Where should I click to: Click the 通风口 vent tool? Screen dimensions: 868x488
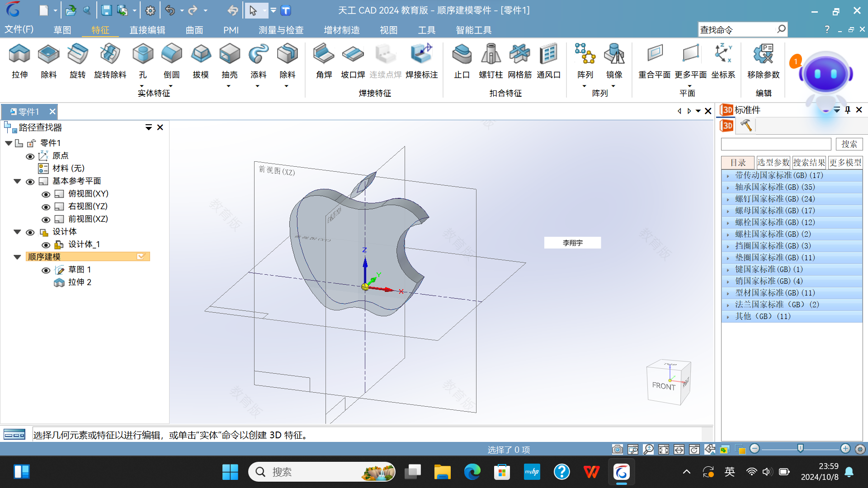pos(549,61)
